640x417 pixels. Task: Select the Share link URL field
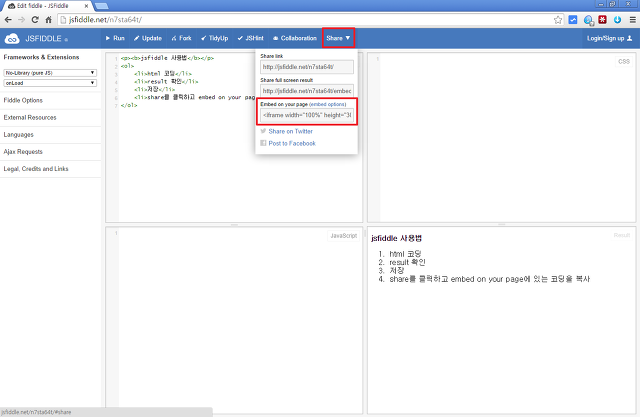[307, 67]
